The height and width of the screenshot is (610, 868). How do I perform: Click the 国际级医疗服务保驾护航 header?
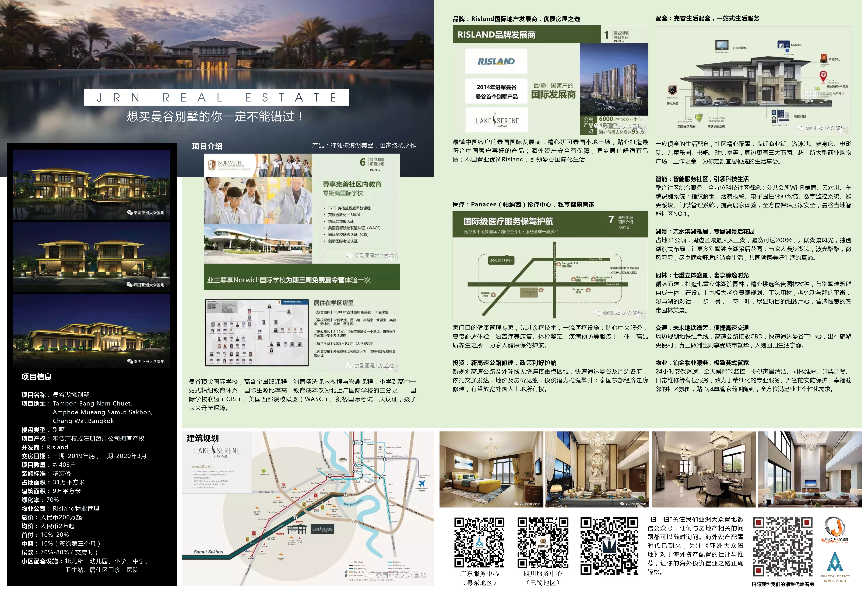pos(508,221)
